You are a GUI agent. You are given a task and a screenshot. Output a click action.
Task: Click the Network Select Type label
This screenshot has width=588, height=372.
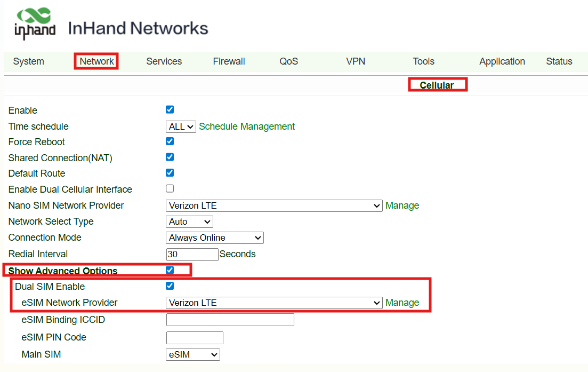[51, 221]
